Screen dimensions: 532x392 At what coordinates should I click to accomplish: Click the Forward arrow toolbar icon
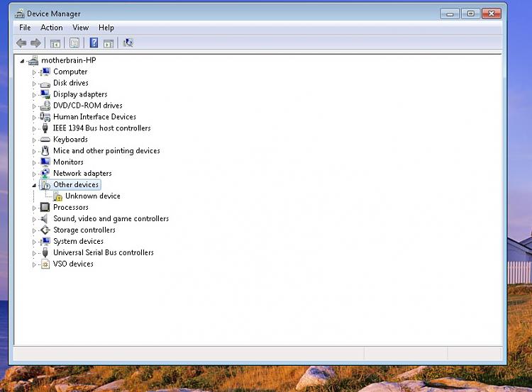pyautogui.click(x=35, y=43)
